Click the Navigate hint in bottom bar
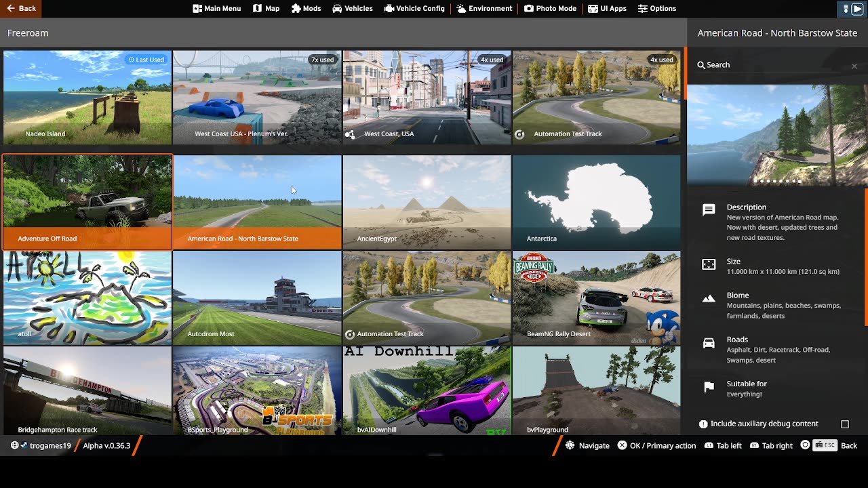 [x=587, y=446]
